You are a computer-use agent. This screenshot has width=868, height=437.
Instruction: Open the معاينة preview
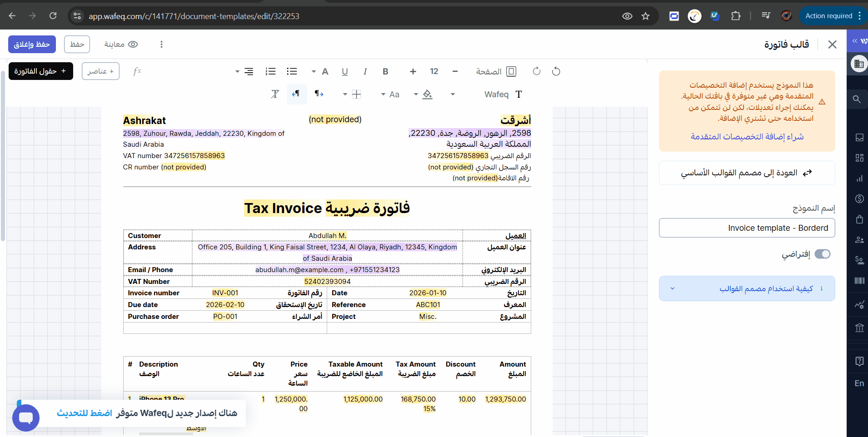point(121,44)
